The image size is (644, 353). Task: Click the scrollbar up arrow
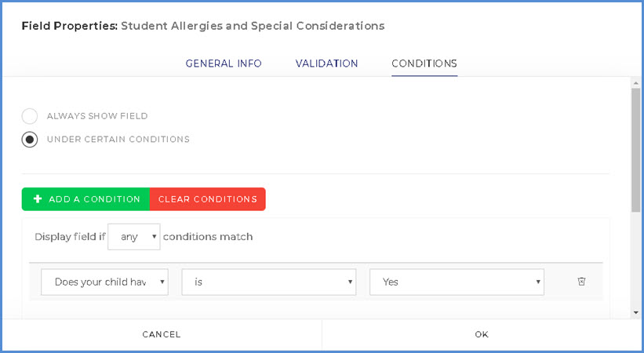click(x=635, y=82)
